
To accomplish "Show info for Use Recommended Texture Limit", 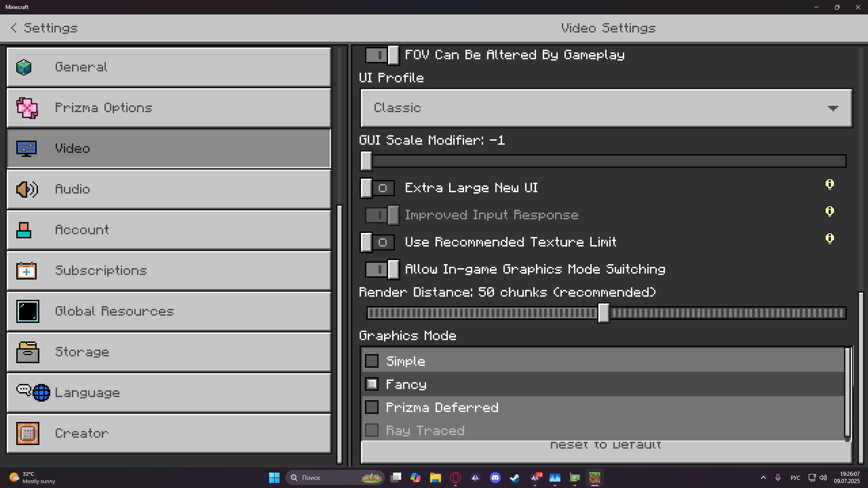I will point(830,239).
